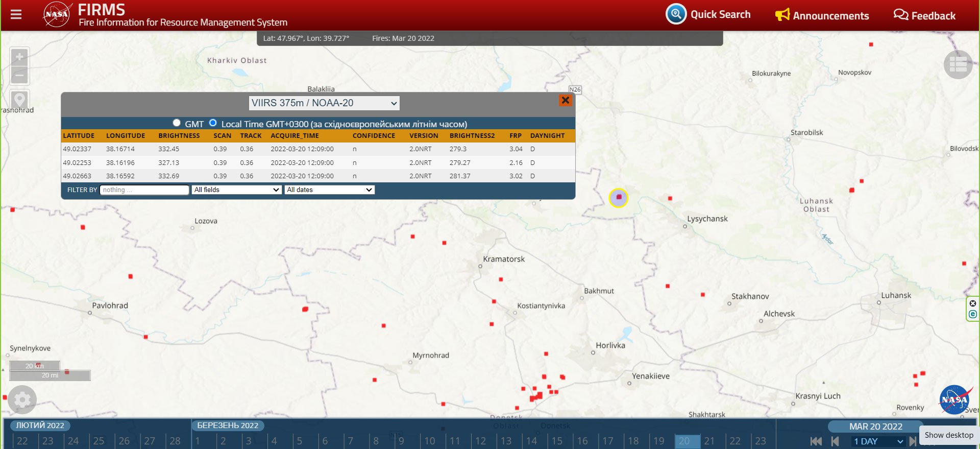Image resolution: width=980 pixels, height=449 pixels.
Task: Zoom out on the map
Action: tap(19, 75)
